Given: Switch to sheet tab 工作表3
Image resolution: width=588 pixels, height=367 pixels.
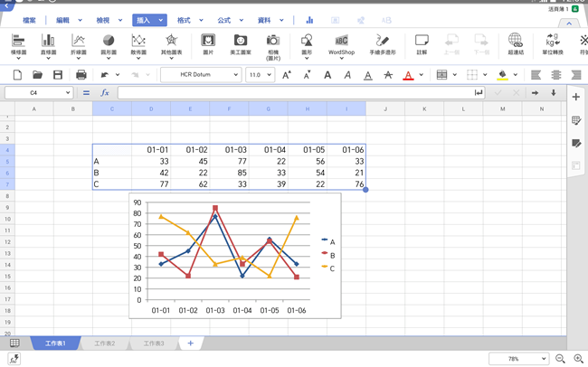Looking at the screenshot, I should pos(154,343).
